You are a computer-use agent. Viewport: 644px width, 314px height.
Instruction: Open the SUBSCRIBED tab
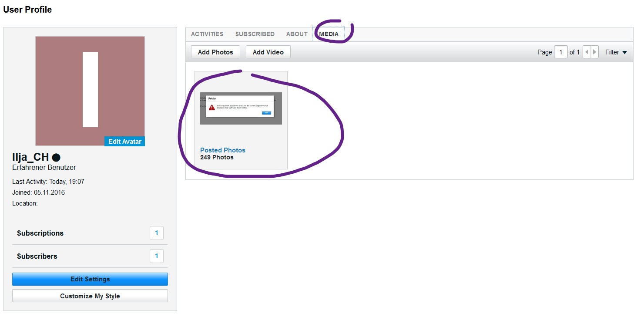click(255, 34)
